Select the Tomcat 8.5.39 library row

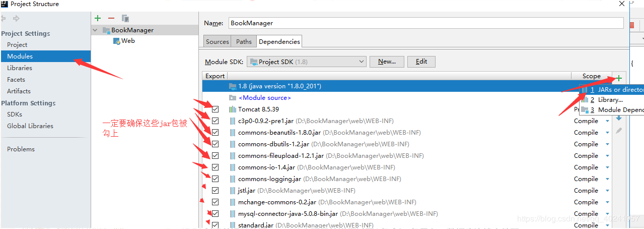(x=407, y=109)
